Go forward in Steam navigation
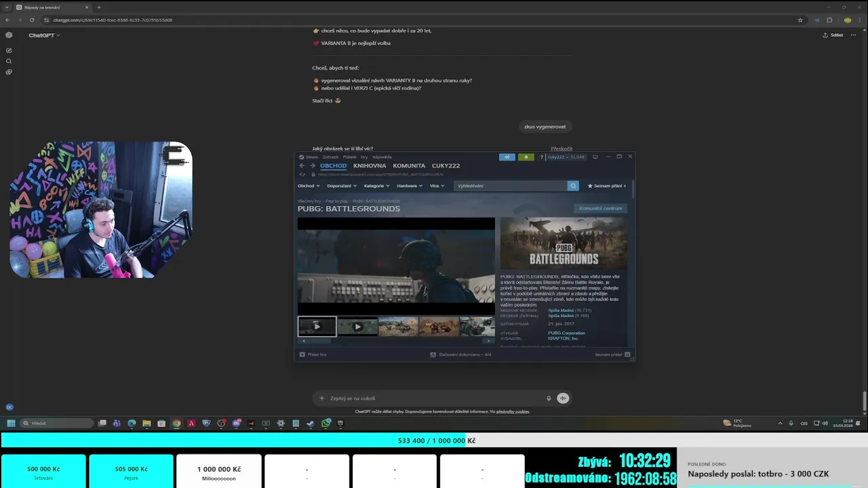Screen dimensions: 868x488 pos(312,165)
